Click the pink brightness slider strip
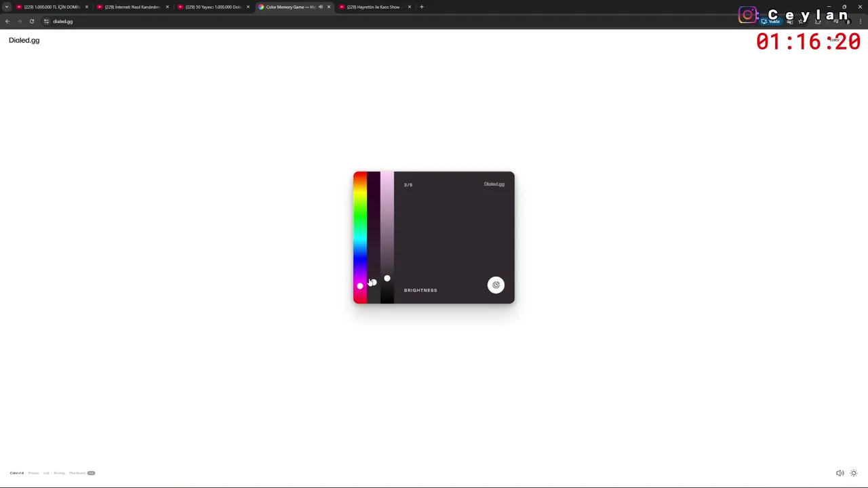The image size is (868, 488). tap(387, 237)
